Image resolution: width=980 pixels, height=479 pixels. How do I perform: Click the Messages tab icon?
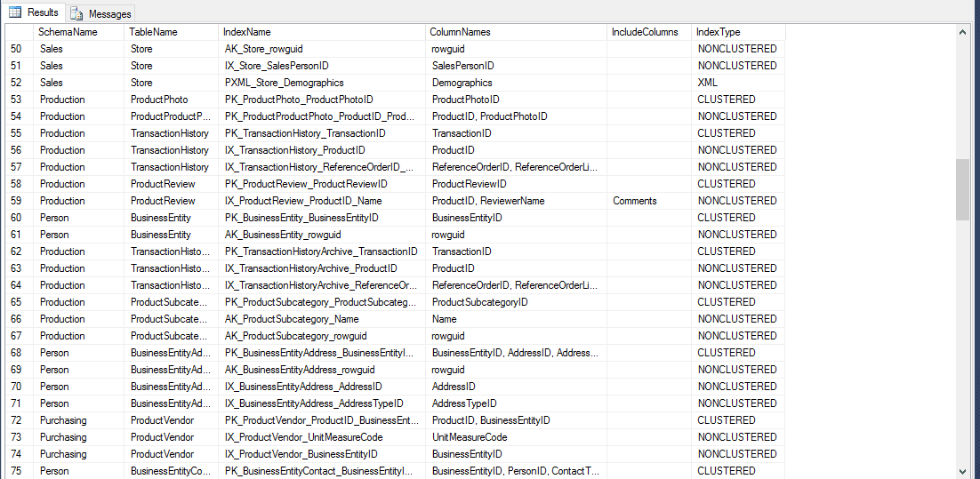[x=77, y=13]
